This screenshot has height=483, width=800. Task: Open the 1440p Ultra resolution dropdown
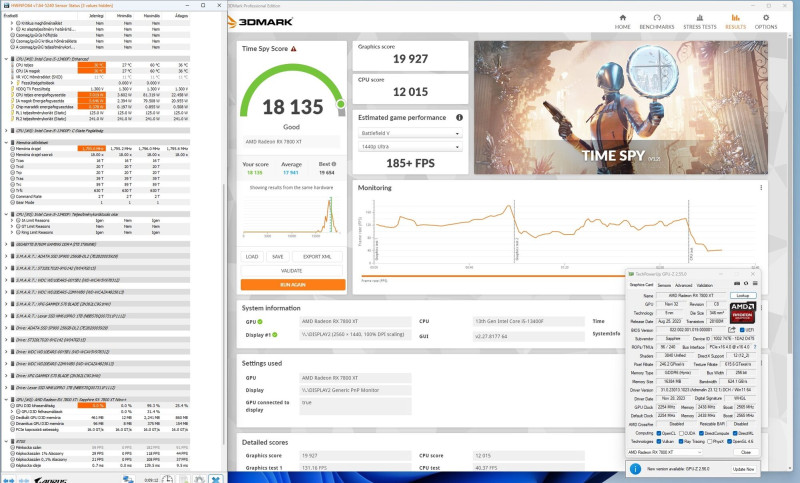coord(410,146)
